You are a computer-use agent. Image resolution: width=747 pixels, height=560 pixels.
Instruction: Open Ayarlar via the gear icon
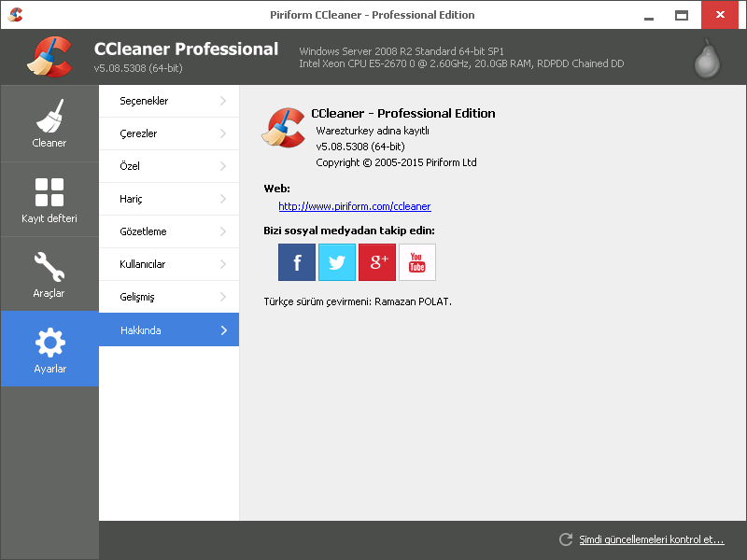click(x=49, y=342)
